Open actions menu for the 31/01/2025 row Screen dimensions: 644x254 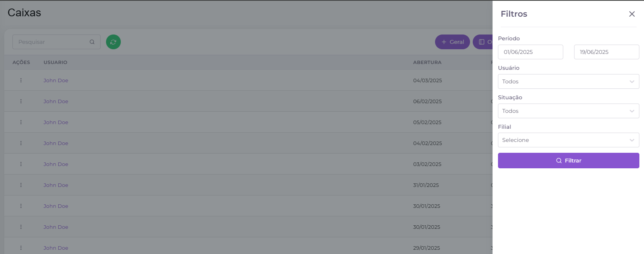[x=21, y=185]
